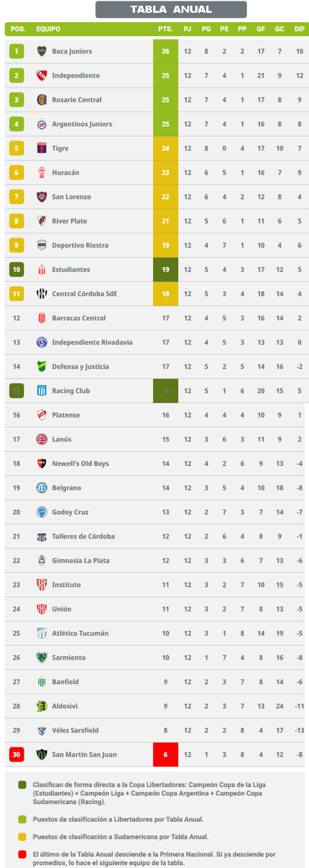
Task: Click the Newell's Old Boys crest
Action: click(41, 463)
